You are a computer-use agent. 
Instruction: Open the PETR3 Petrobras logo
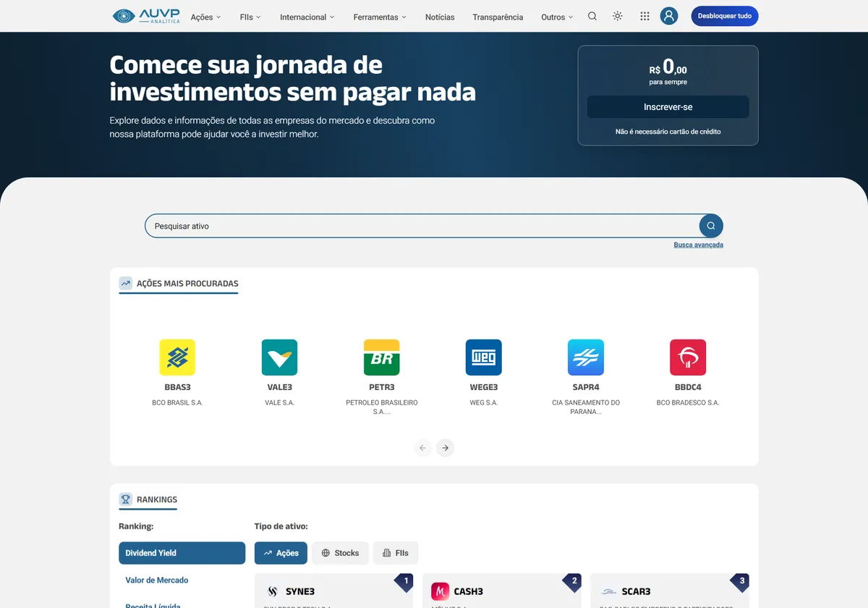(381, 358)
